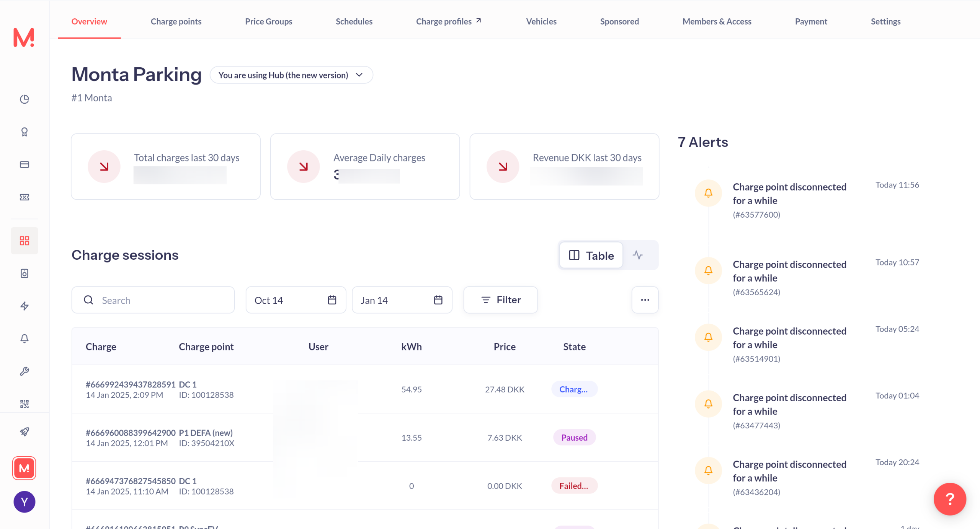Open the red help question mark button
Image resolution: width=980 pixels, height=529 pixels.
(x=949, y=499)
